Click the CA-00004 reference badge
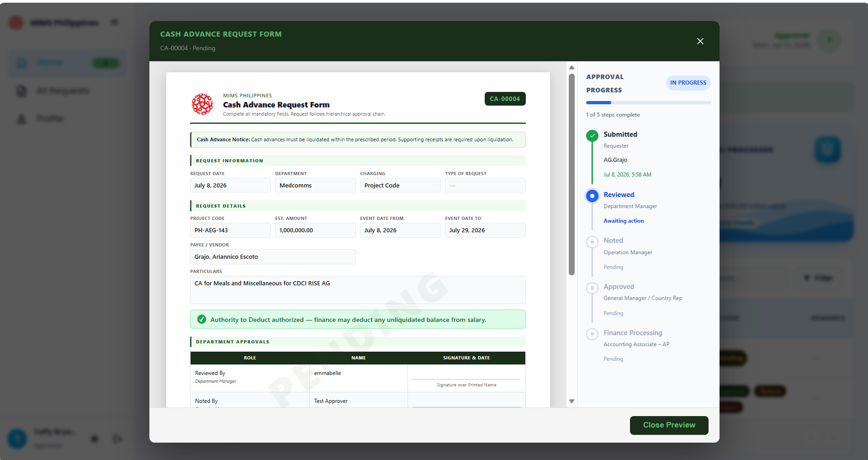 505,99
